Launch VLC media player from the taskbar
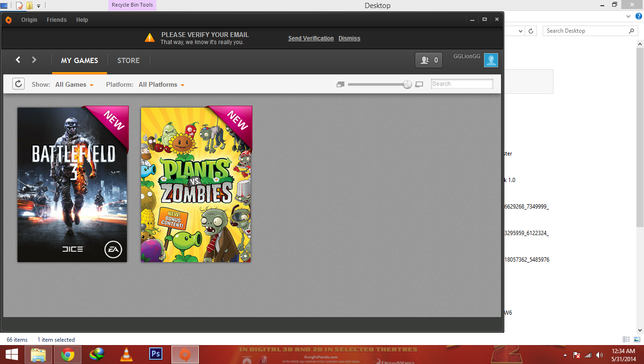Image resolution: width=644 pixels, height=364 pixels. (126, 355)
